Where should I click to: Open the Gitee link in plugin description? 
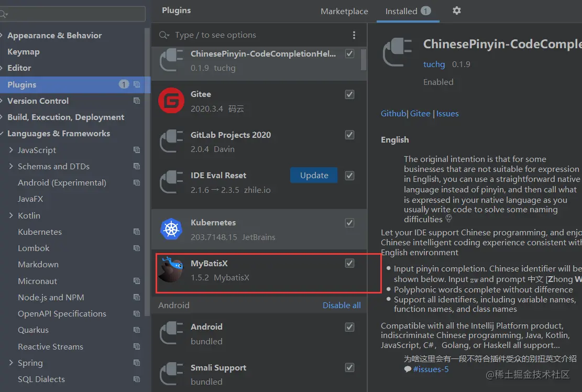tap(420, 114)
